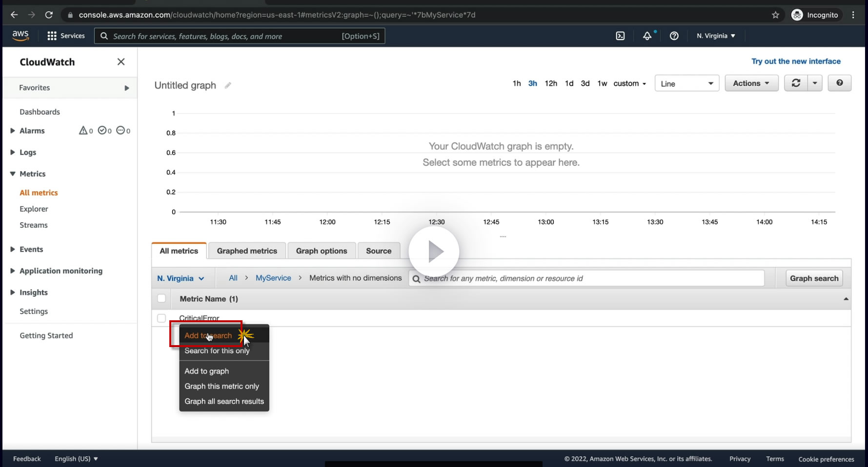Open the refresh options dropdown arrow
The height and width of the screenshot is (467, 868).
point(815,83)
